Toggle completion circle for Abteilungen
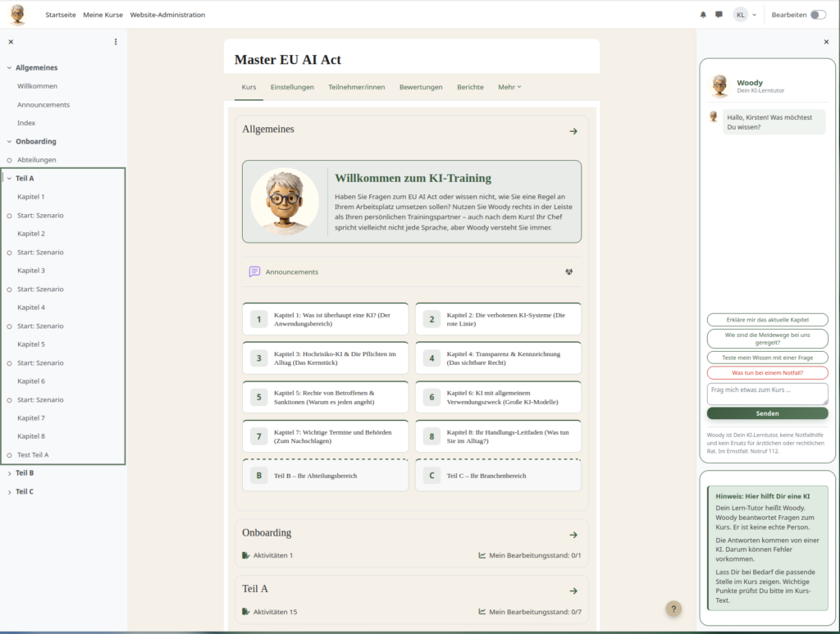This screenshot has width=840, height=634. 9,160
